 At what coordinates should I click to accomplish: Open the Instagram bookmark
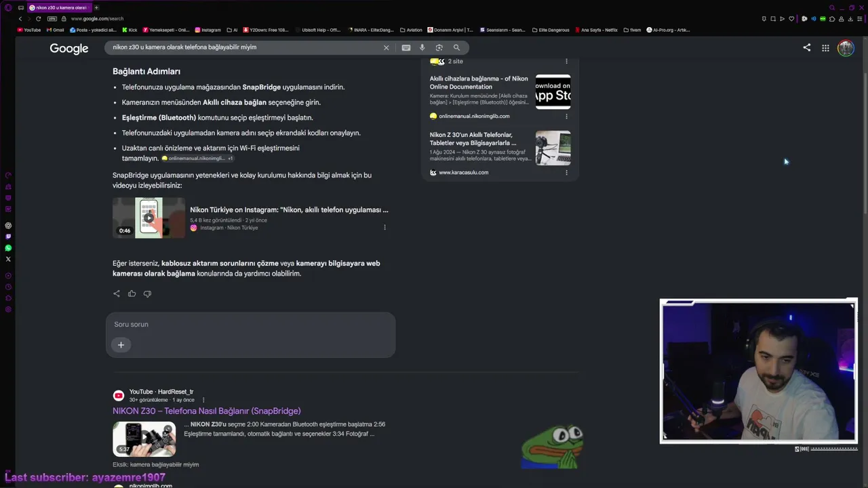coord(208,30)
